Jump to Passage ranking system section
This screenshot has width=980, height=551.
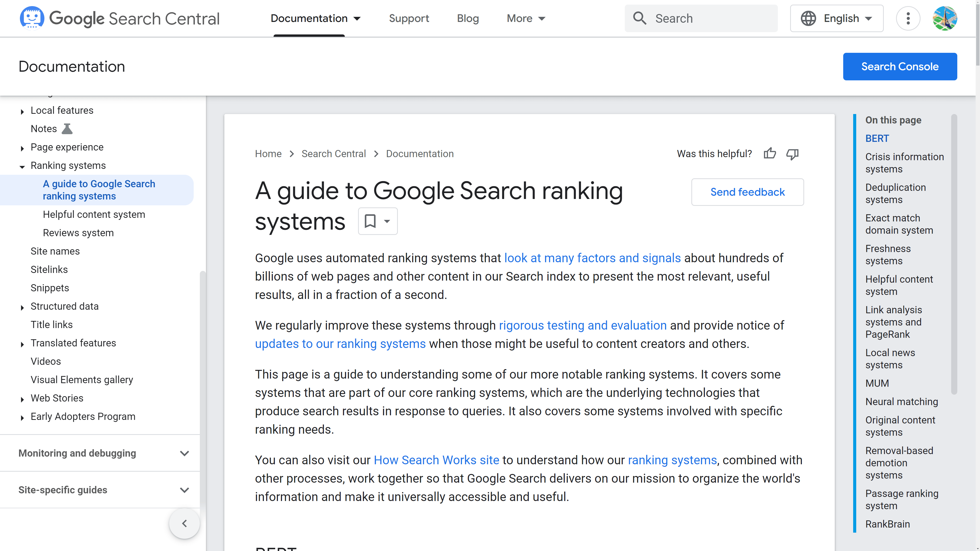902,499
